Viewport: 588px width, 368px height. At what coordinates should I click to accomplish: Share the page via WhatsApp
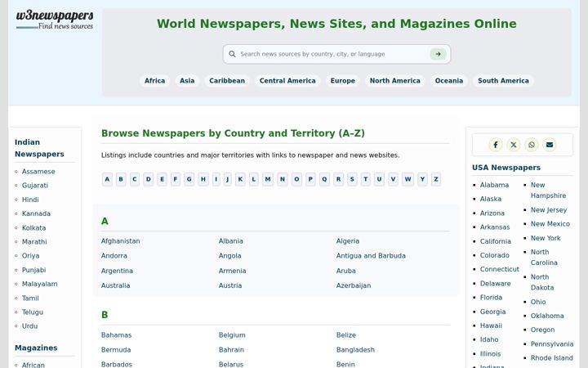(x=532, y=145)
